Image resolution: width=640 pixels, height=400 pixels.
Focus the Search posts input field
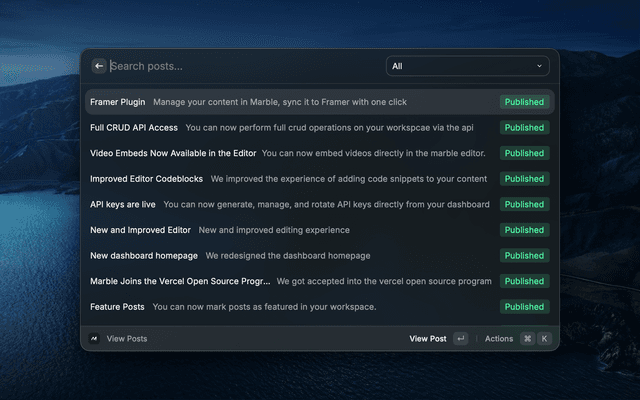click(240, 66)
